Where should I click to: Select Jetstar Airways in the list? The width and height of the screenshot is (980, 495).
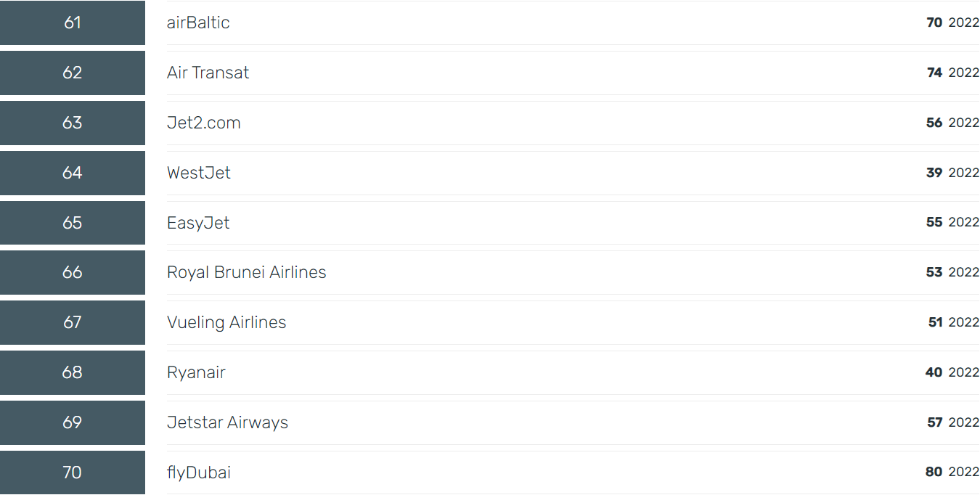(x=227, y=422)
